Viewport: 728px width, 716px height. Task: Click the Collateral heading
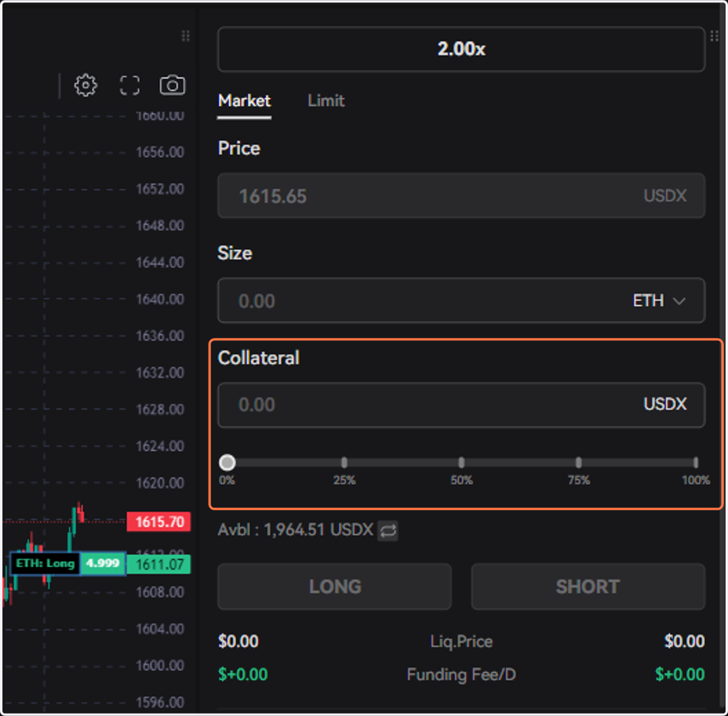point(258,358)
